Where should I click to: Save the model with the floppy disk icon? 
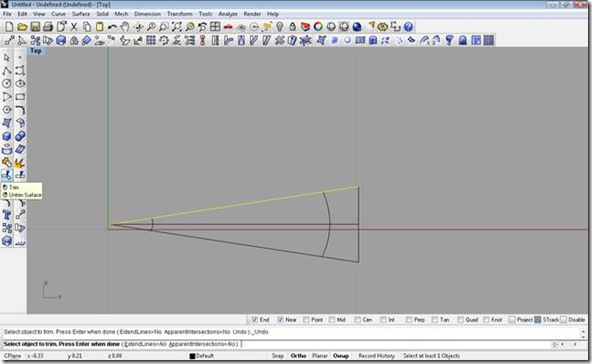pos(35,26)
